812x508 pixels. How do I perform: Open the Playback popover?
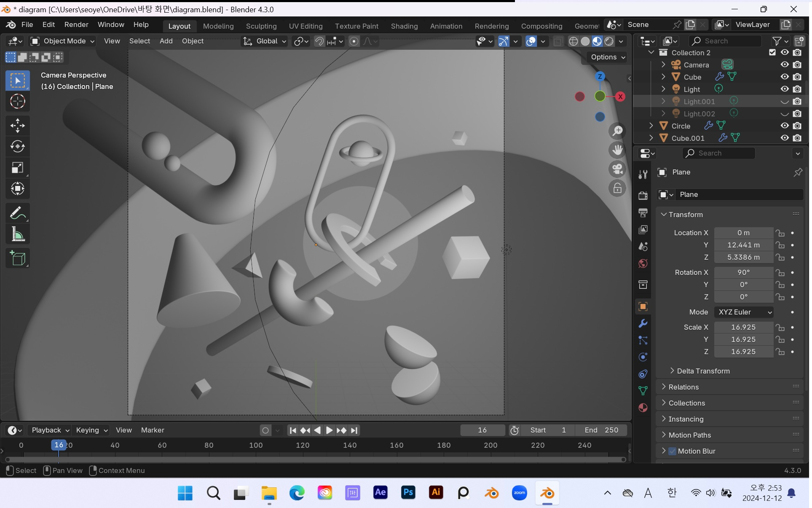50,430
